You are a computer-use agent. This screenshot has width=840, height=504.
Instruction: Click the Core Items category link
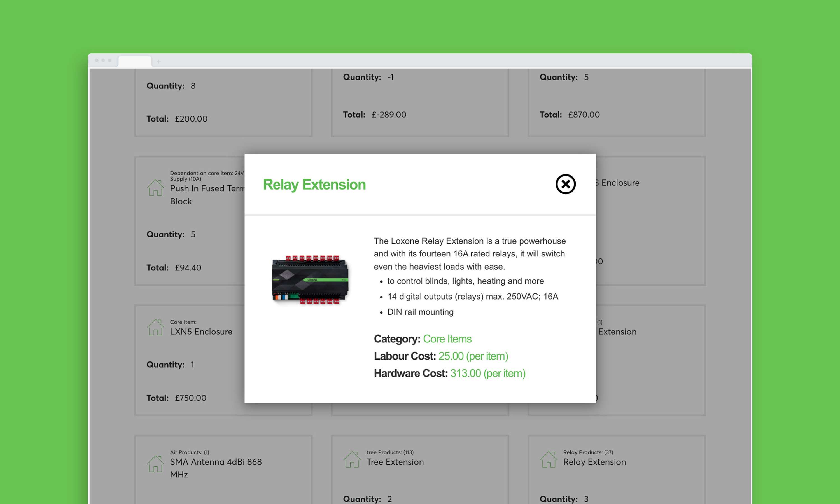click(447, 339)
